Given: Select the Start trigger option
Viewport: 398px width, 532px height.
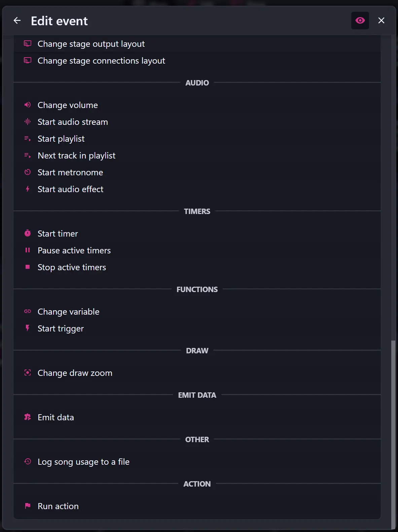Looking at the screenshot, I should (61, 328).
